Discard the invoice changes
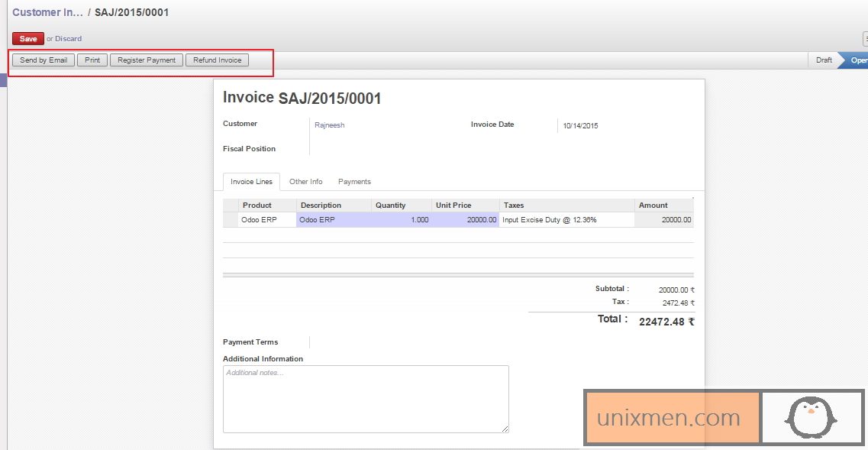The image size is (868, 450). [x=68, y=39]
